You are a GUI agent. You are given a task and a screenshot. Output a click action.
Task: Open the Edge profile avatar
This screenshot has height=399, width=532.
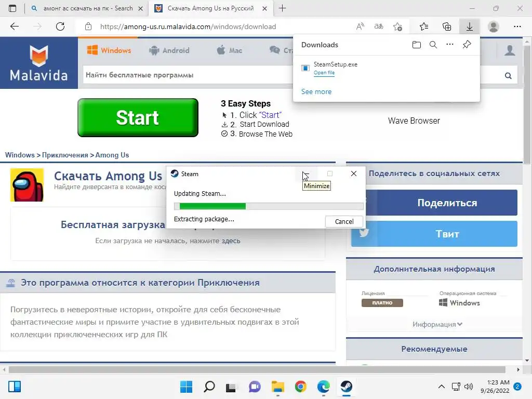pyautogui.click(x=494, y=26)
